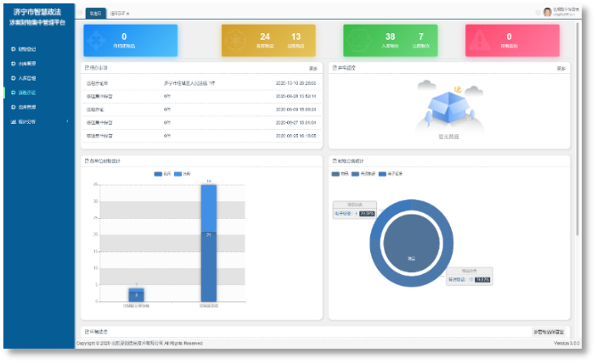Click the hexagon icon on the yellow card
This screenshot has height=364, width=597.
tap(238, 40)
